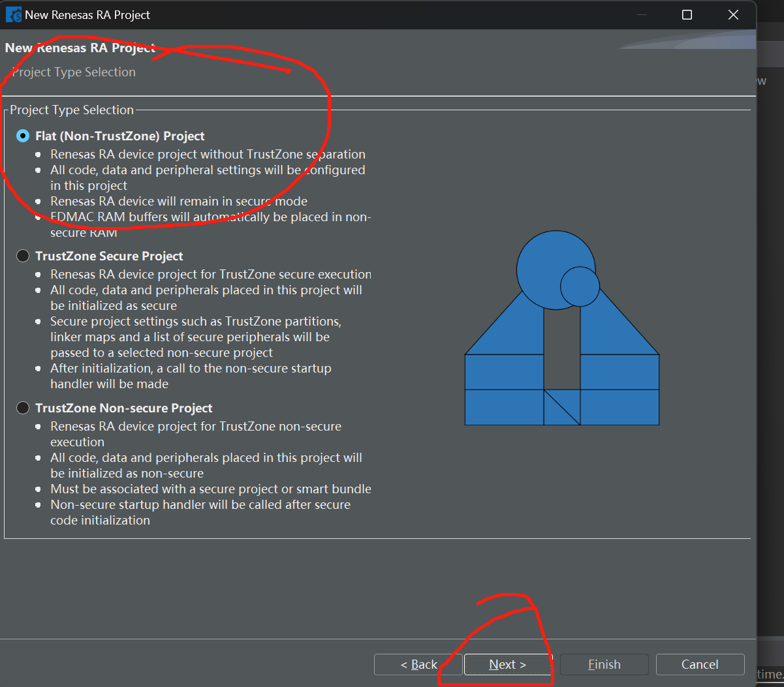Click 'Project Type Selection' group box title

72,110
